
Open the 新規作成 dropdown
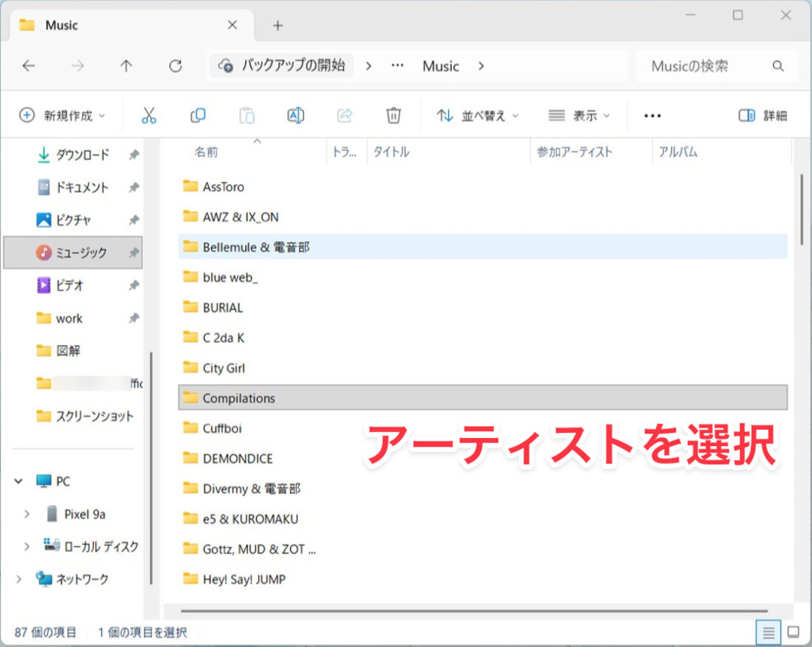coord(62,115)
